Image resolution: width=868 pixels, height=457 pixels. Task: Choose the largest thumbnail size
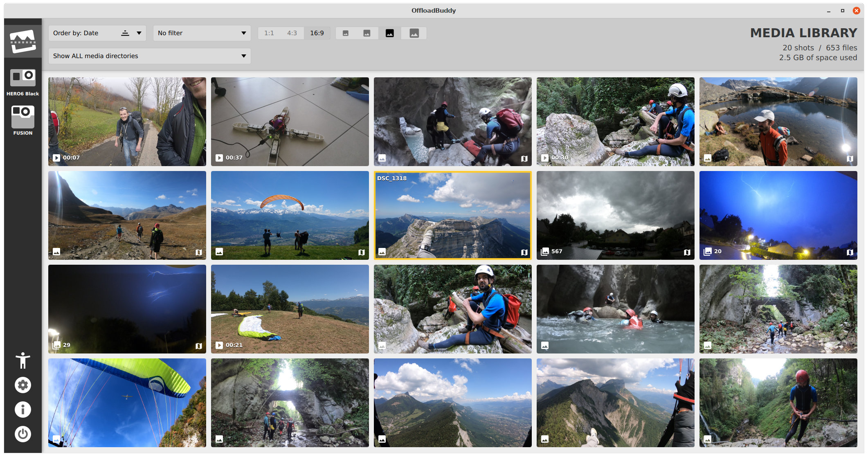click(414, 33)
